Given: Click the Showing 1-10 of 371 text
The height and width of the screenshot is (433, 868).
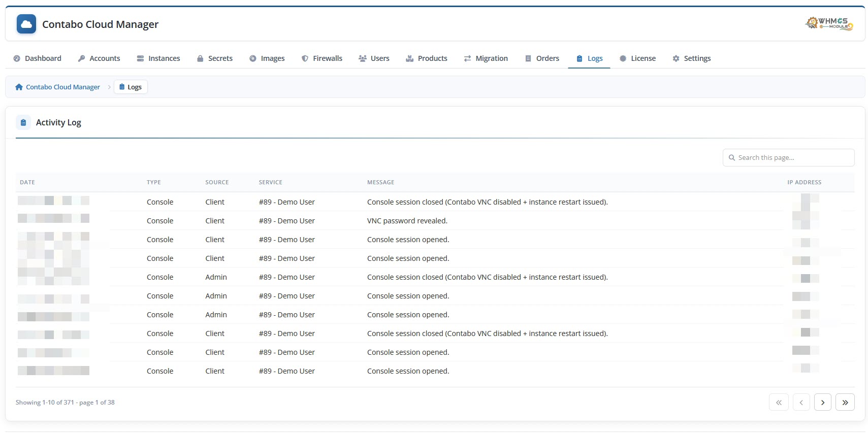Looking at the screenshot, I should click(x=65, y=402).
